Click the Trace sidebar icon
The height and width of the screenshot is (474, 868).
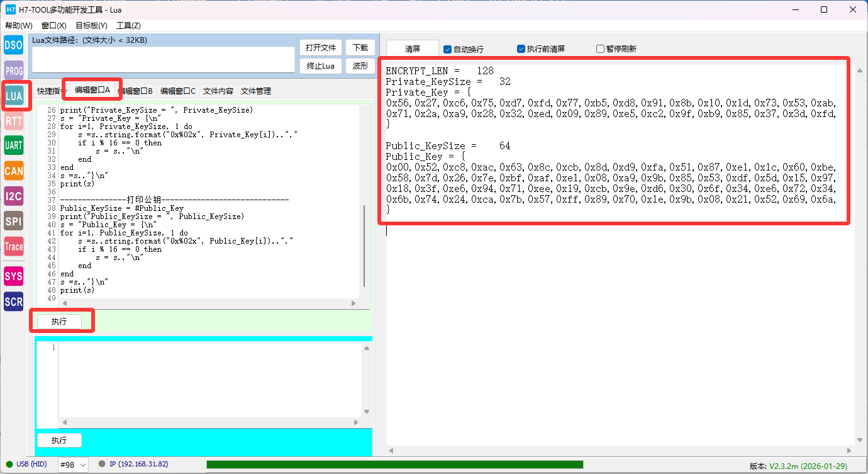[x=14, y=246]
